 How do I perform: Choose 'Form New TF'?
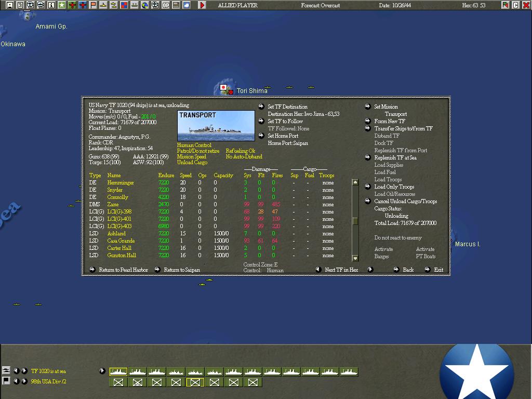pos(390,122)
